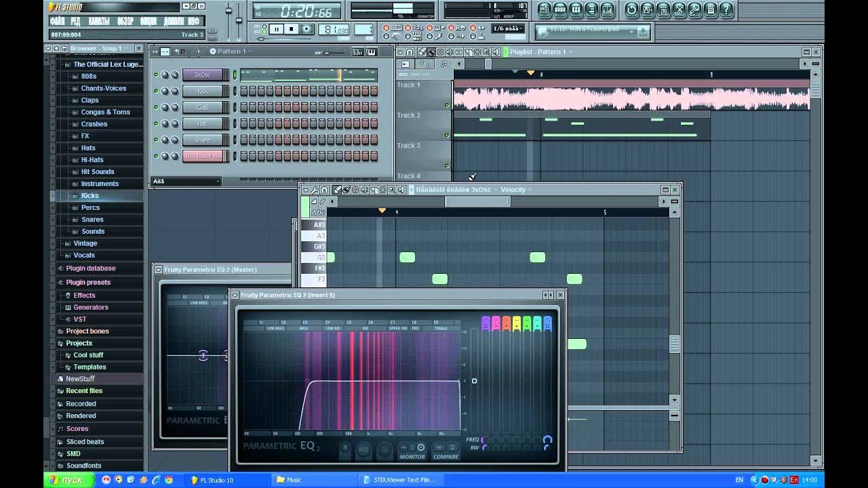Screen dimensions: 868x488
Task: Open the audio editor (scissors) toolbar icon
Action: pyautogui.click(x=679, y=9)
